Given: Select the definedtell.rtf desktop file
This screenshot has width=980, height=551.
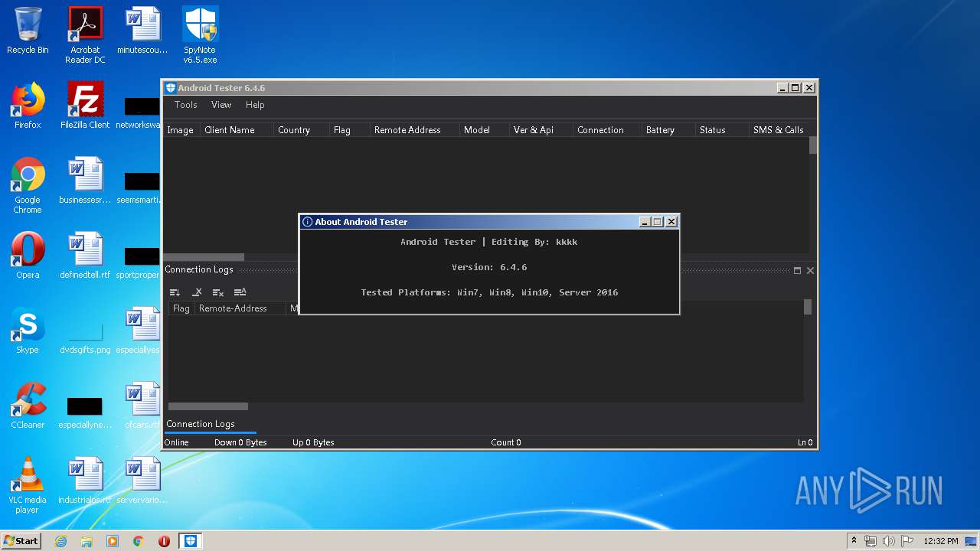Looking at the screenshot, I should point(85,256).
